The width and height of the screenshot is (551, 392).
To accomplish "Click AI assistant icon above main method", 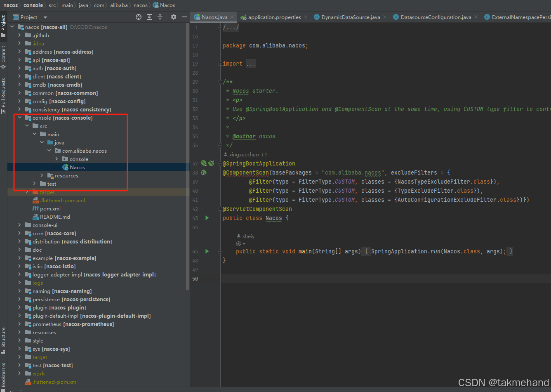I will click(x=238, y=244).
